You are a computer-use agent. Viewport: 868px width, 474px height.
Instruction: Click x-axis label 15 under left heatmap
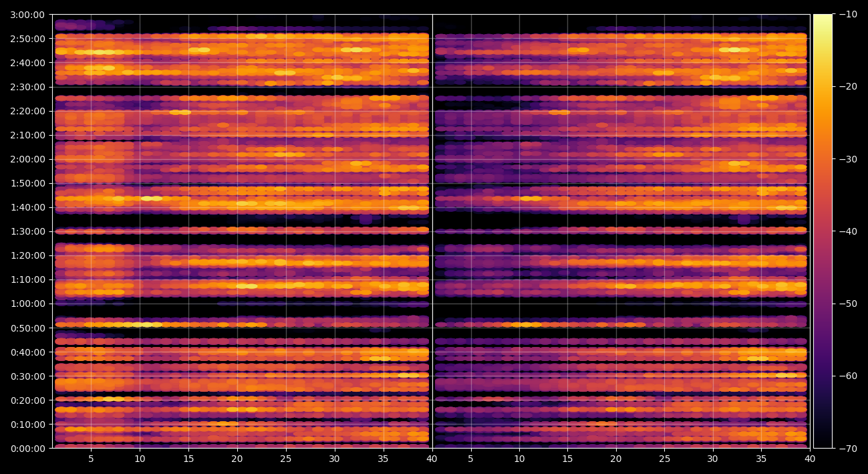point(188,459)
